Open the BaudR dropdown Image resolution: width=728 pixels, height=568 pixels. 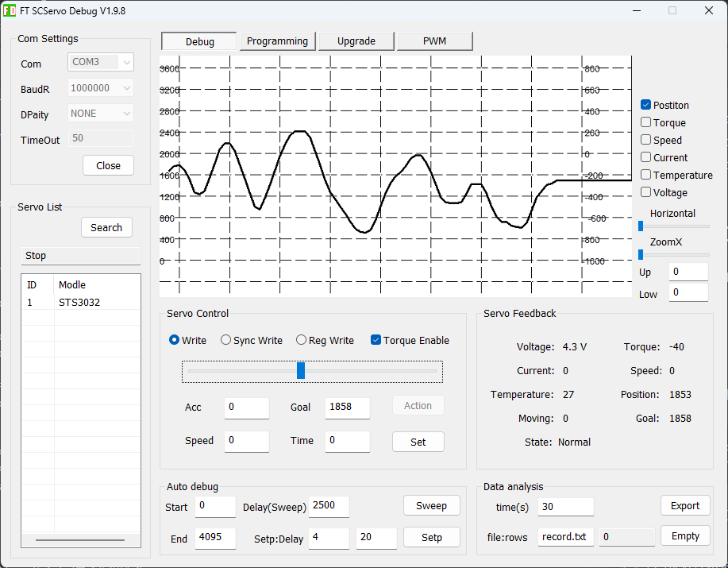[101, 87]
